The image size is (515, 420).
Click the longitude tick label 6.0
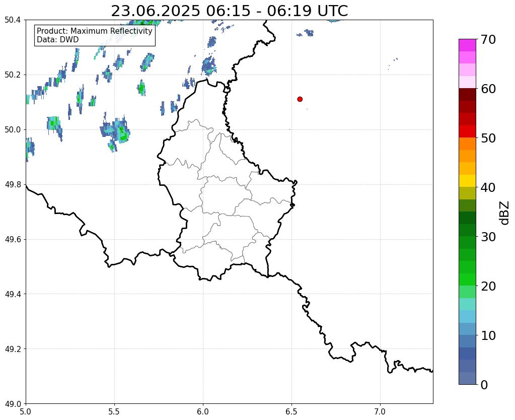(203, 411)
